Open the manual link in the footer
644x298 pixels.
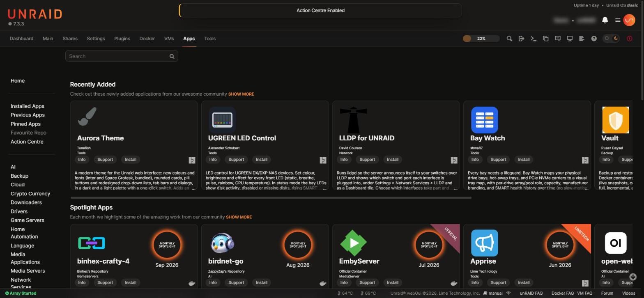(493, 293)
